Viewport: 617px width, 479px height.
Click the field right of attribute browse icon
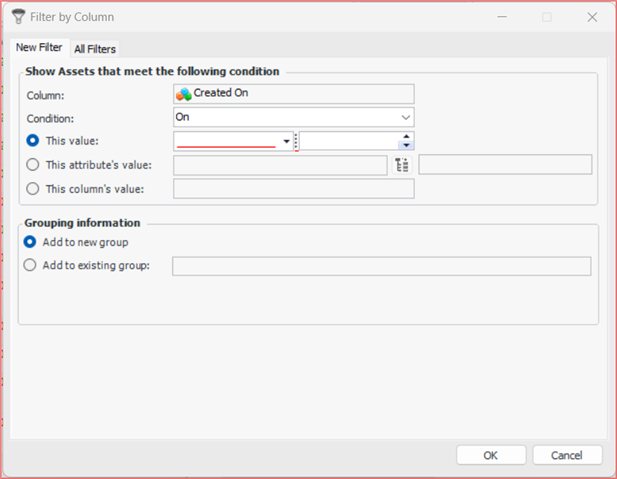point(505,165)
